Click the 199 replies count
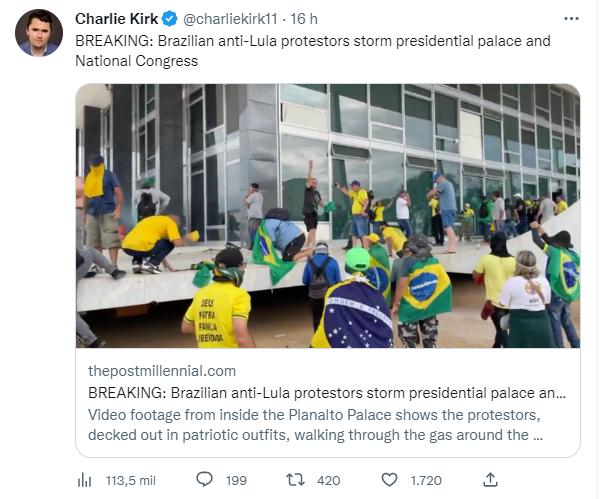 click(236, 480)
